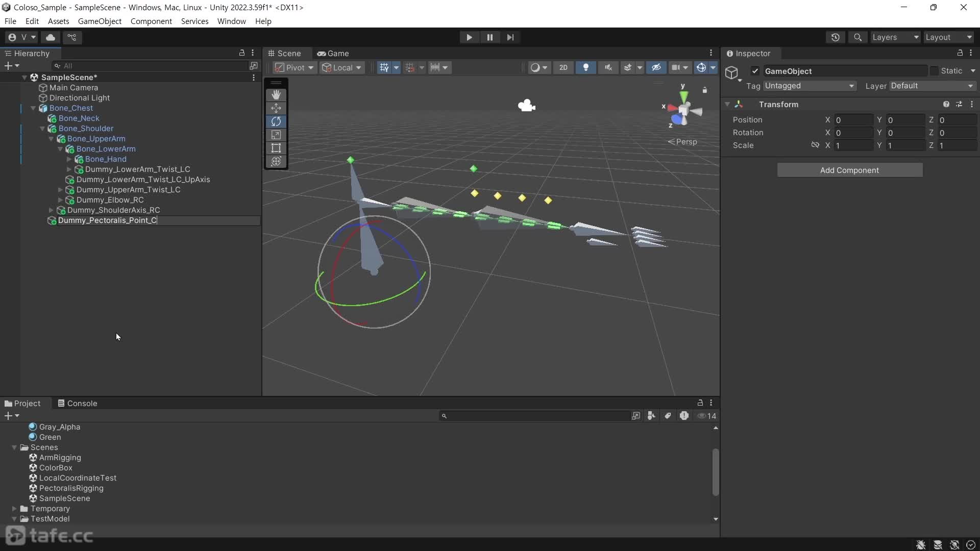
Task: Open the Undo History icon
Action: (x=836, y=37)
